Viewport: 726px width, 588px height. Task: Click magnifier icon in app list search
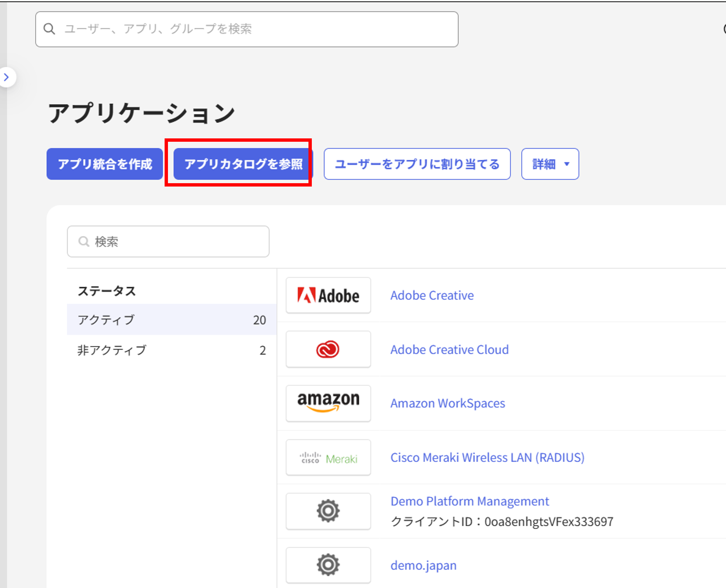[83, 241]
